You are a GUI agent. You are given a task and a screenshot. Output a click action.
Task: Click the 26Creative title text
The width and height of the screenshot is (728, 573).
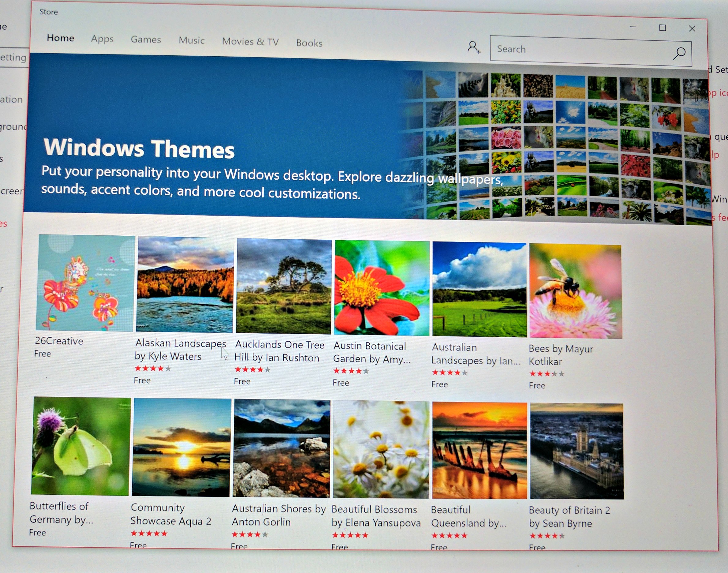59,341
